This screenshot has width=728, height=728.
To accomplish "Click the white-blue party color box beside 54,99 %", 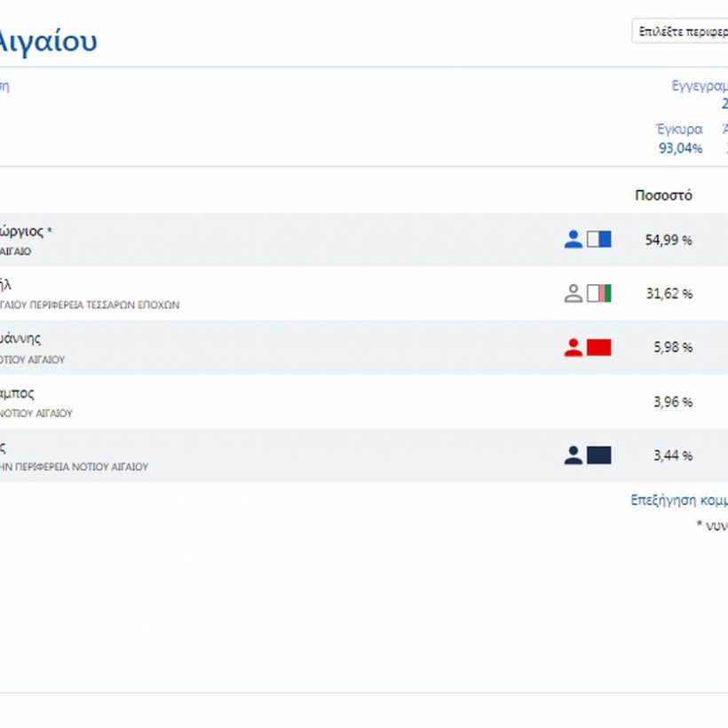I will (x=599, y=239).
